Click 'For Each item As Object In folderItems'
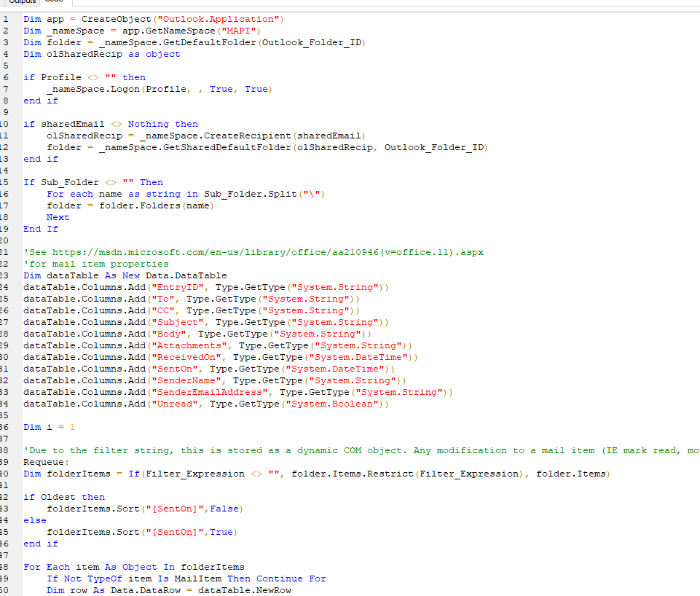 tap(134, 567)
